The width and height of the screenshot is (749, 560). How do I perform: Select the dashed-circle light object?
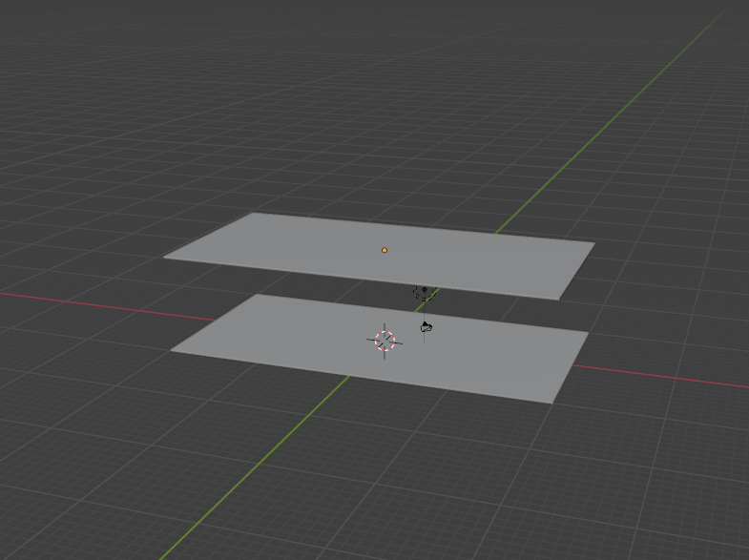tap(425, 291)
